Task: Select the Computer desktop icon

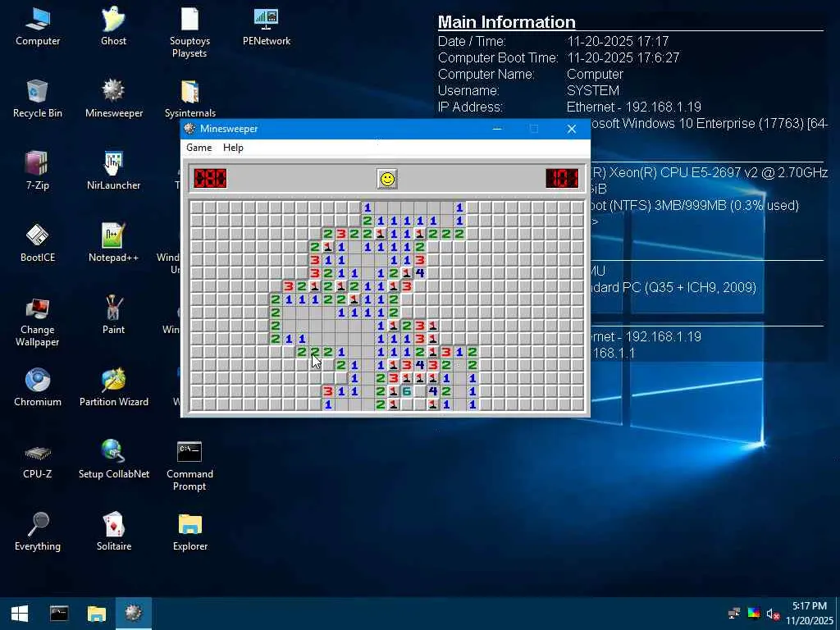Action: click(38, 28)
